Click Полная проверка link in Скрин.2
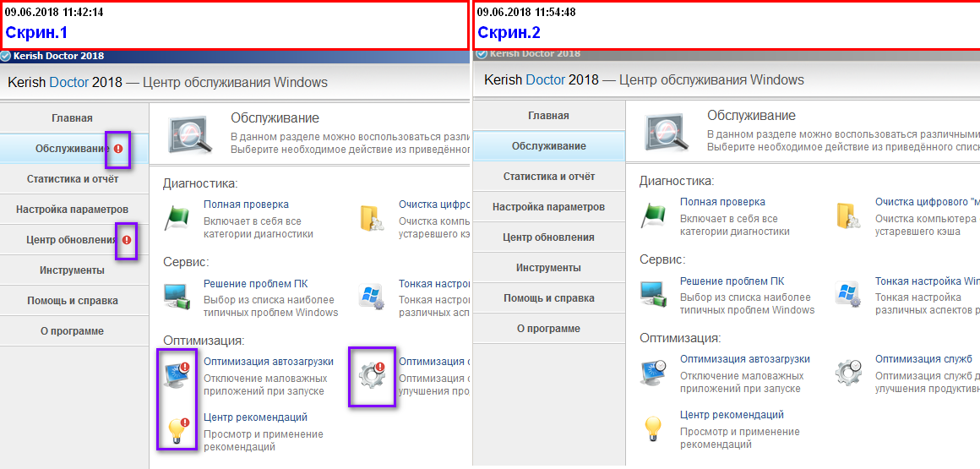The width and height of the screenshot is (980, 469). pyautogui.click(x=722, y=202)
